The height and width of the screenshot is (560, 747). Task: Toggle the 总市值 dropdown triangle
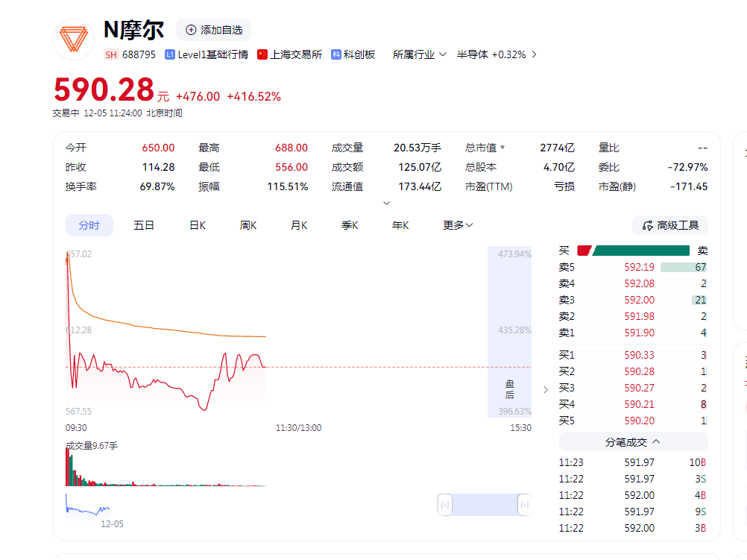point(502,148)
